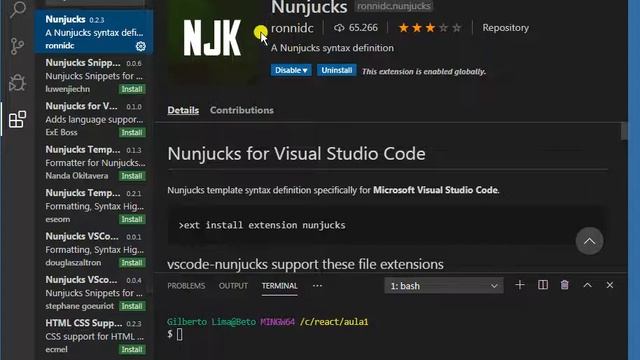This screenshot has width=640, height=360.
Task: Click the details page scrollbar thumb
Action: pos(624,131)
